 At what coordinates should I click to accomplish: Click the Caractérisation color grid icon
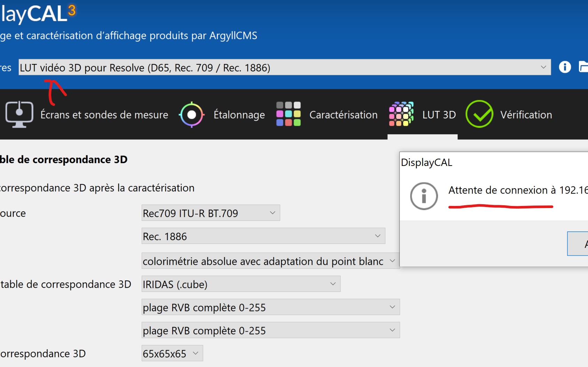pos(288,114)
